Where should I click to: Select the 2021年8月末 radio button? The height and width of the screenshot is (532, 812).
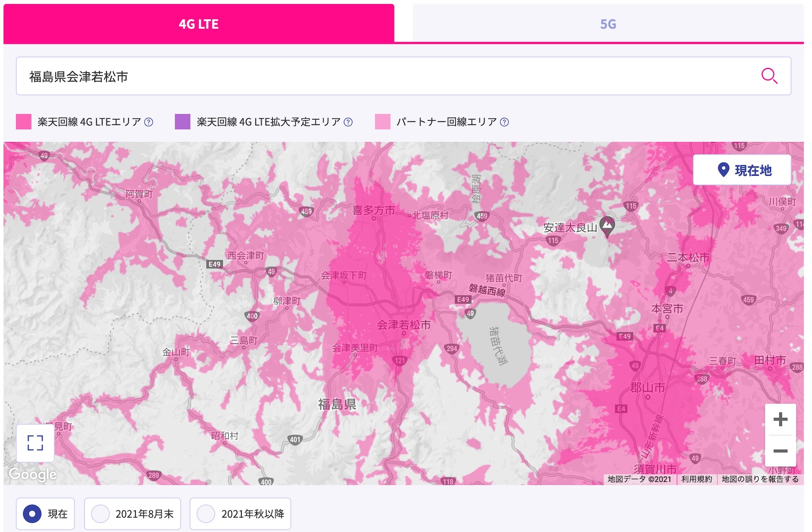coord(100,513)
